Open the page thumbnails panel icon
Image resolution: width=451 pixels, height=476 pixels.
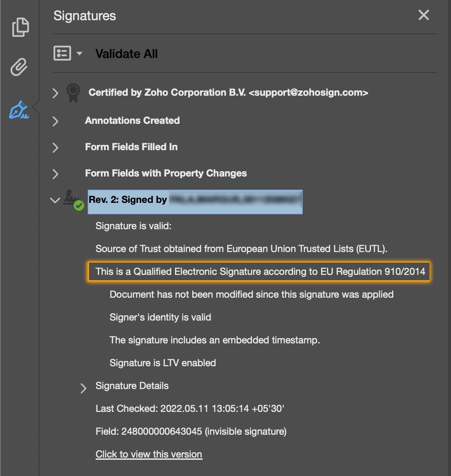[20, 27]
